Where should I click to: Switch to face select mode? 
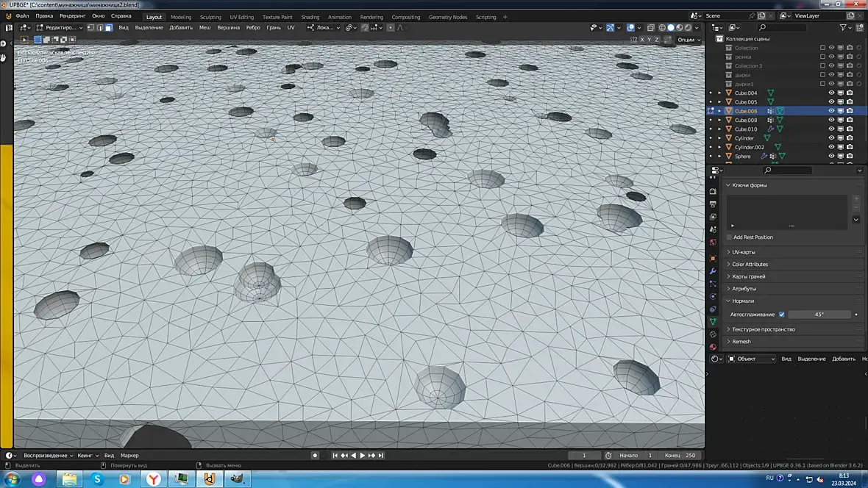point(108,28)
